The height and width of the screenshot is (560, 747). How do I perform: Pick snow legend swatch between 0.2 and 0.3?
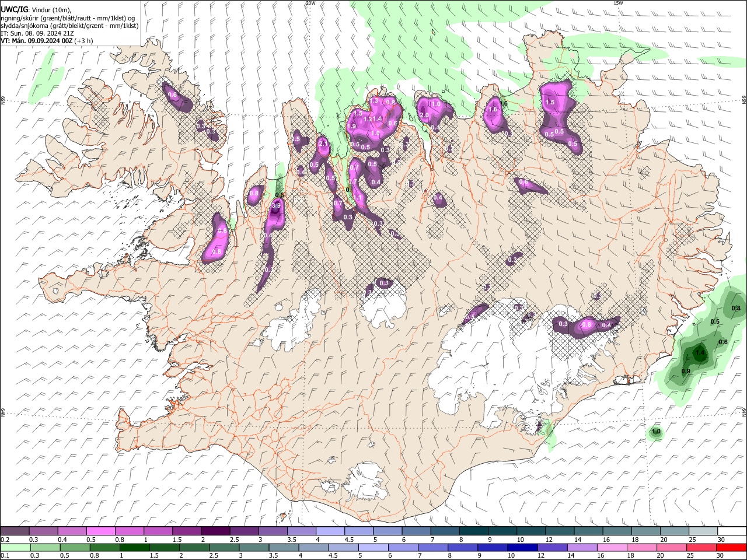point(15,531)
